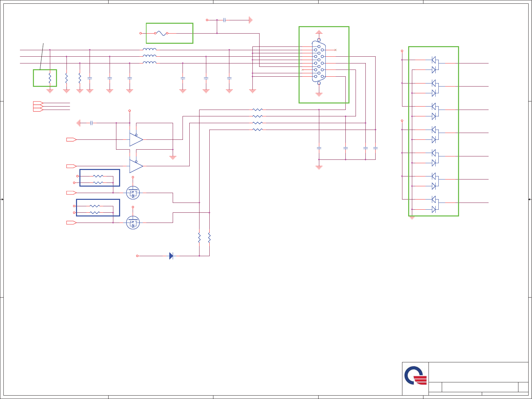Select the bottom diode pair in the right green box
The image size is (532, 399).
tap(434, 204)
